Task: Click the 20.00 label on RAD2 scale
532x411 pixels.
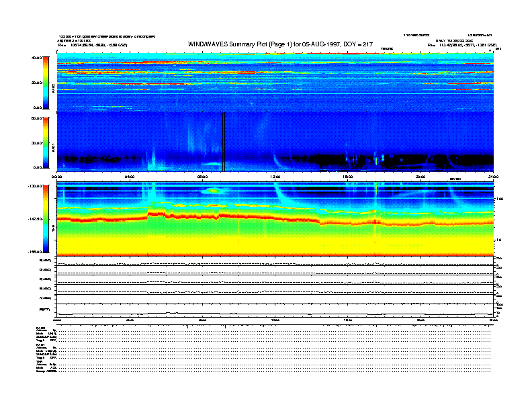Action: (x=36, y=83)
